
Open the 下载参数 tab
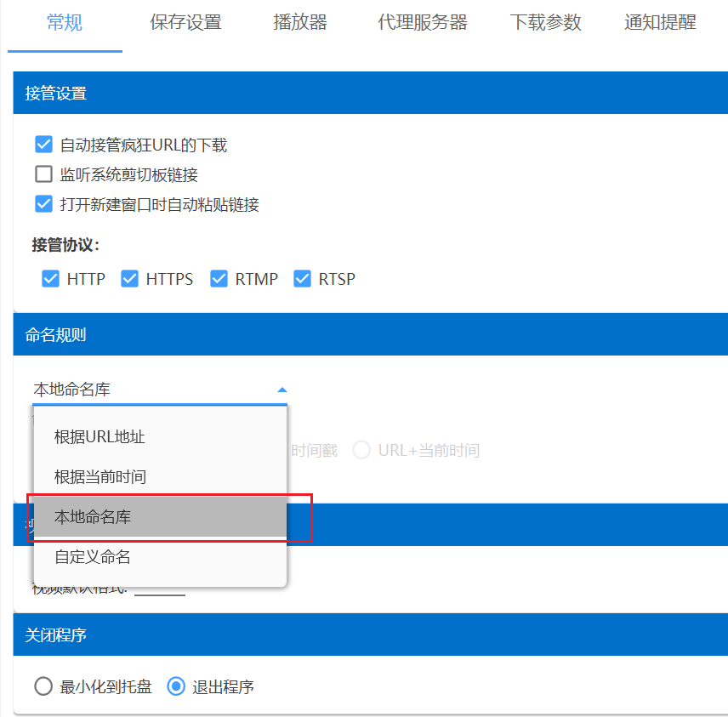[x=545, y=22]
